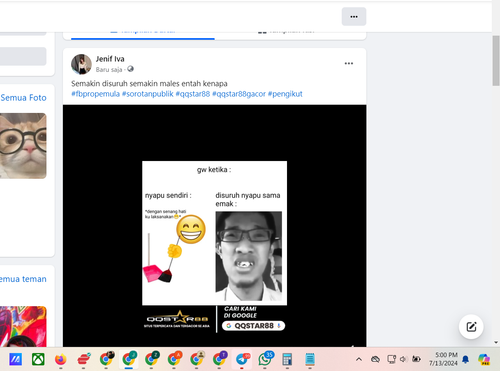Open the Jenif Iva profile name link

point(110,59)
